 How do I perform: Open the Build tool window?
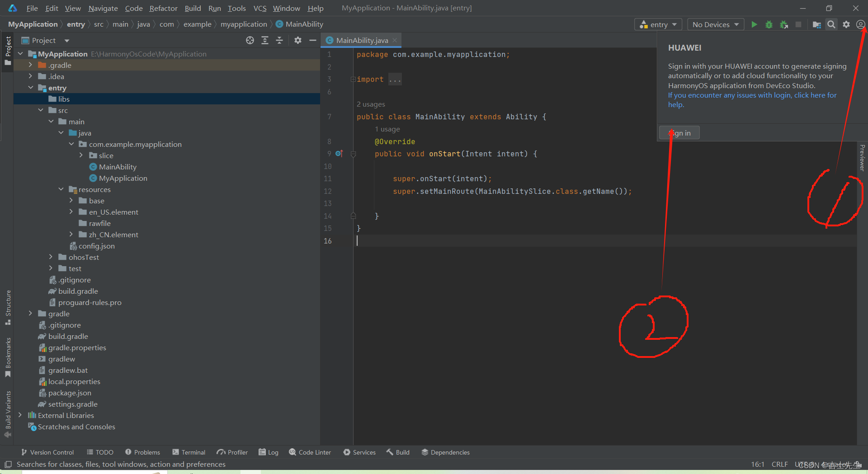[398, 452]
